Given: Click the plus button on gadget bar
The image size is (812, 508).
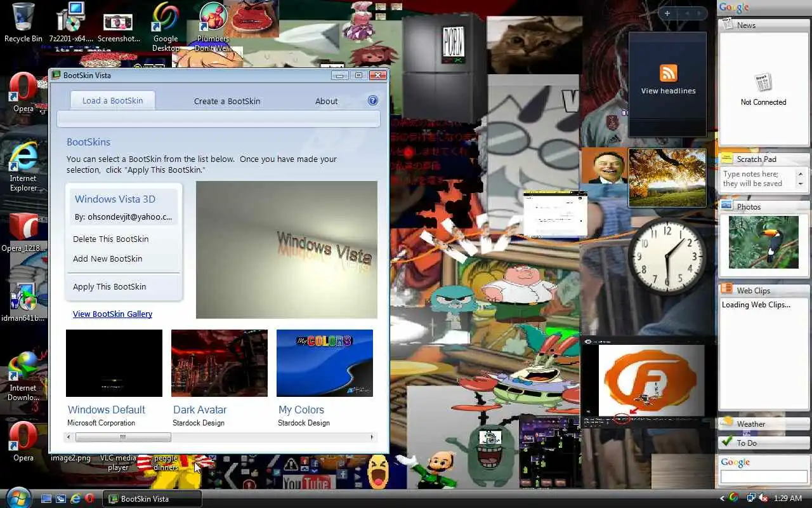Looking at the screenshot, I should [x=667, y=13].
